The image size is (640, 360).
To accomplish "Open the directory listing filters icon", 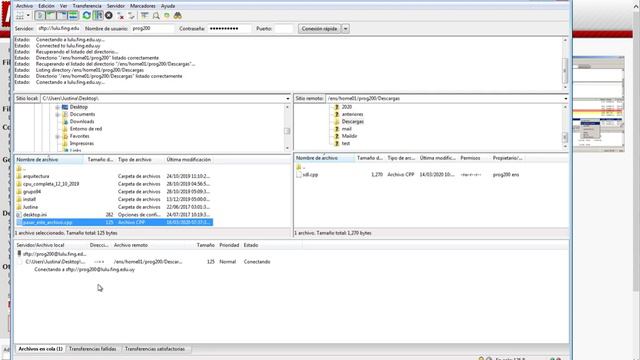I will tap(144, 16).
